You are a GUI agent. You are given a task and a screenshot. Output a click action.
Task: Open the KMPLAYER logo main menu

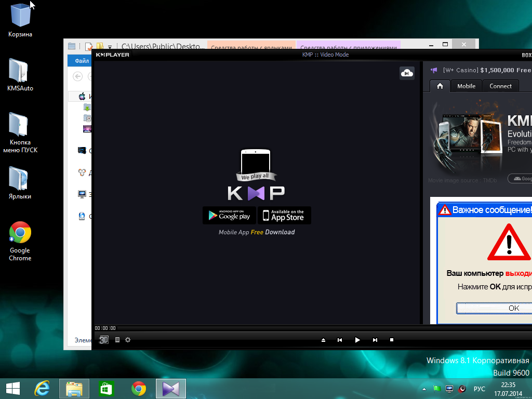click(112, 55)
